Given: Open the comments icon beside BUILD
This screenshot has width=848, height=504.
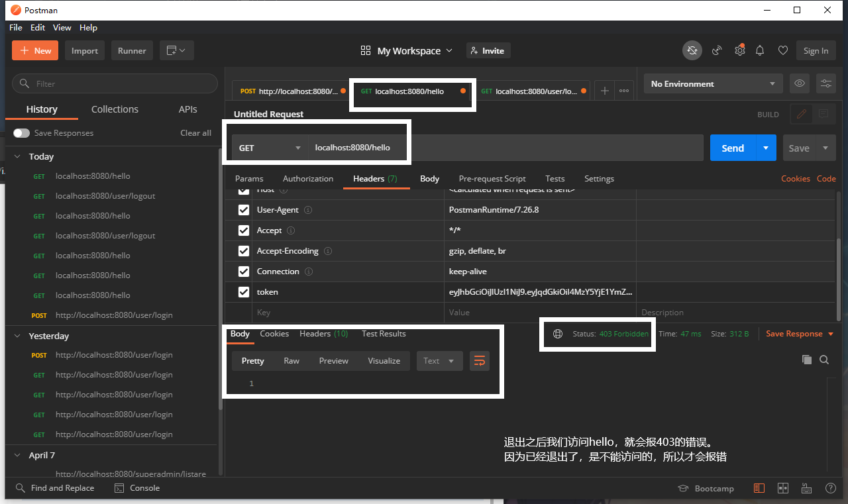Looking at the screenshot, I should click(823, 114).
